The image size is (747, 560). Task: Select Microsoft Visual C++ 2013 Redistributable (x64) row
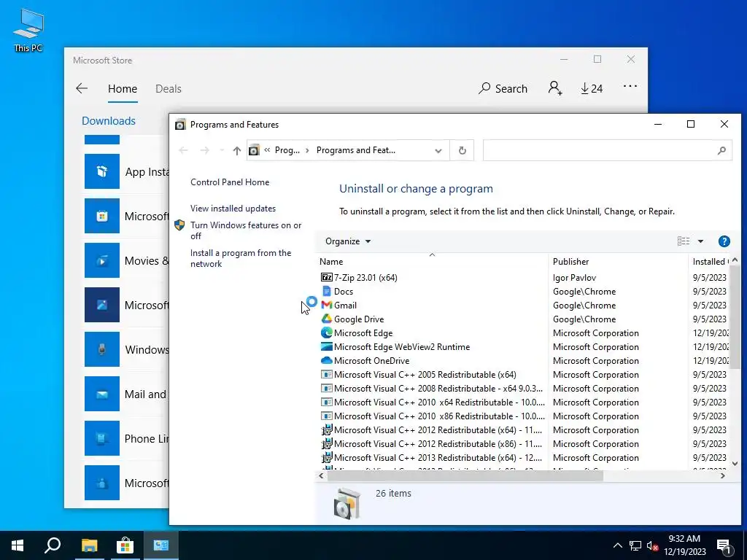(523, 458)
